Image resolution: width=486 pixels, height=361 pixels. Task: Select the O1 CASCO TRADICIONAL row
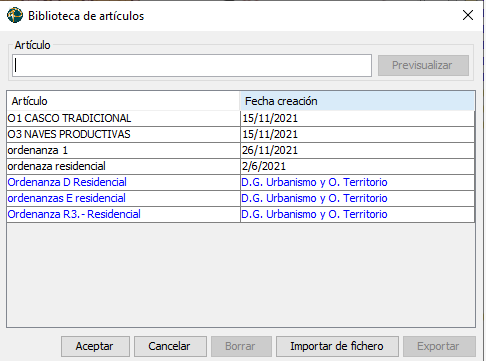click(240, 118)
